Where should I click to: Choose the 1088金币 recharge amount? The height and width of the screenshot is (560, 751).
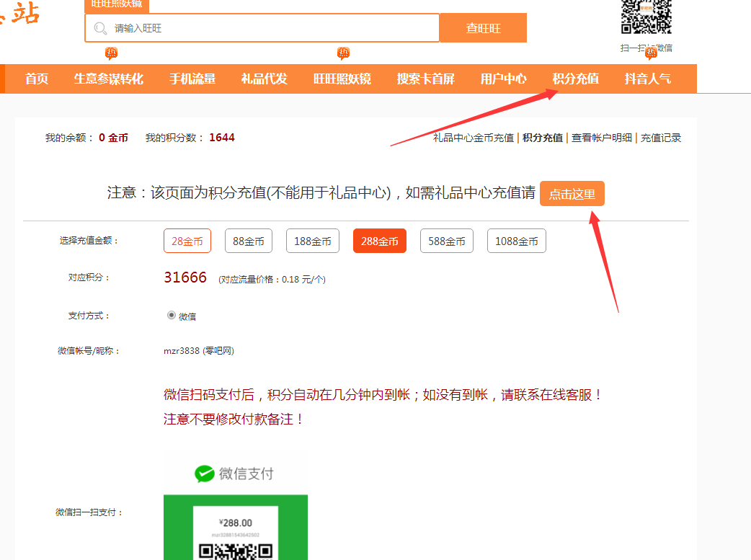(516, 241)
